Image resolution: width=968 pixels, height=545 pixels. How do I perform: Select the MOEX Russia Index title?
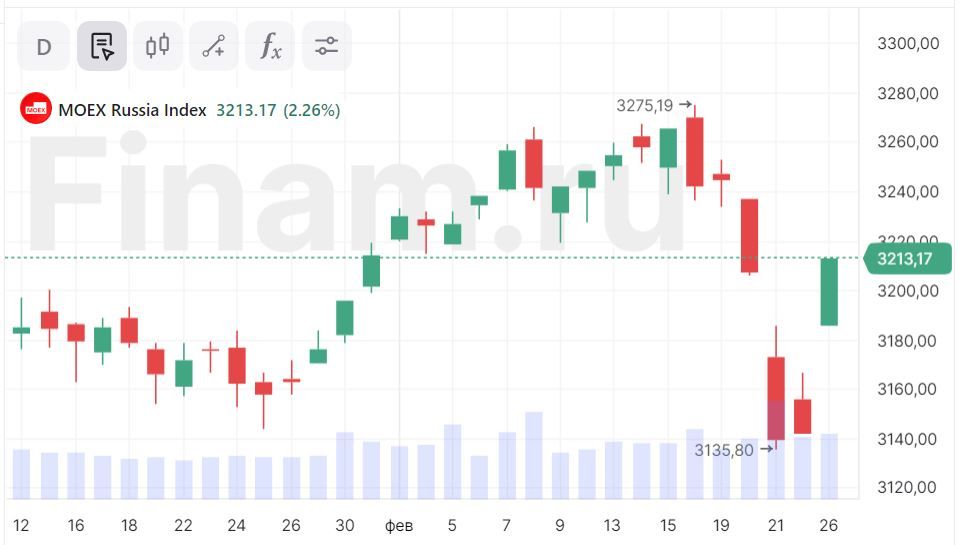pos(132,110)
